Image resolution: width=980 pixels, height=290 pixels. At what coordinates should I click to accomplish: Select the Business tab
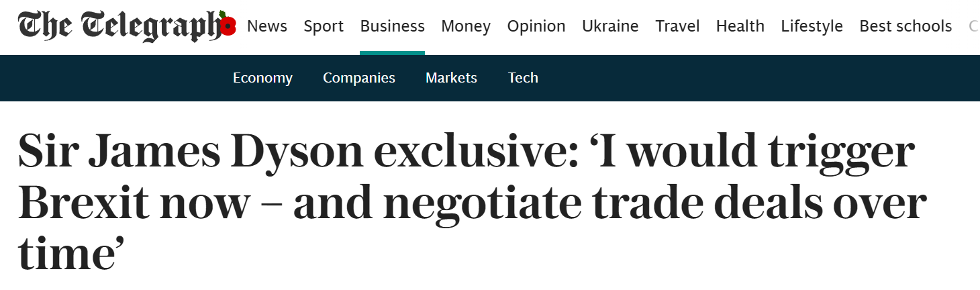coord(392,27)
